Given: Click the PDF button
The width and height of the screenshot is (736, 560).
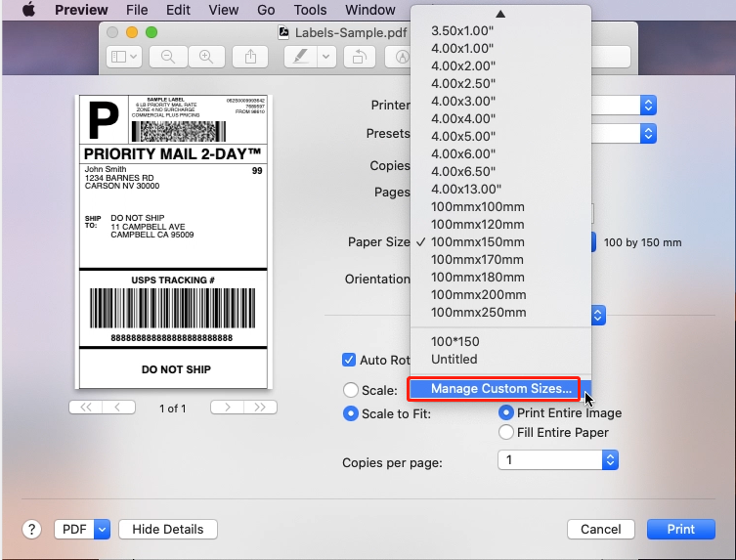Looking at the screenshot, I should point(74,530).
